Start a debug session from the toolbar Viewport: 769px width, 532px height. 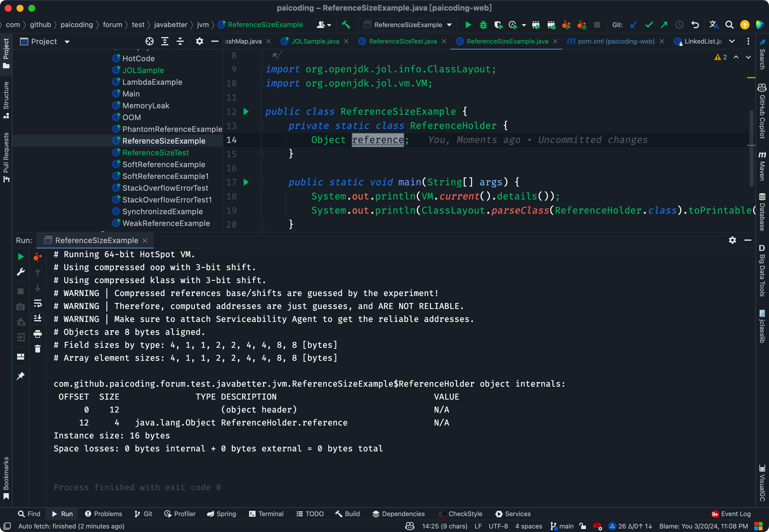coord(483,25)
